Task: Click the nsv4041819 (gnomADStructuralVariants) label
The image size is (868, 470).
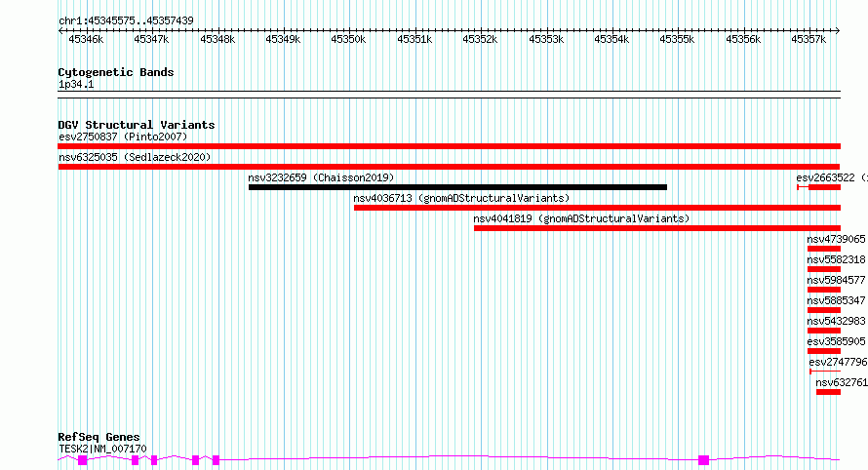Action: [582, 218]
